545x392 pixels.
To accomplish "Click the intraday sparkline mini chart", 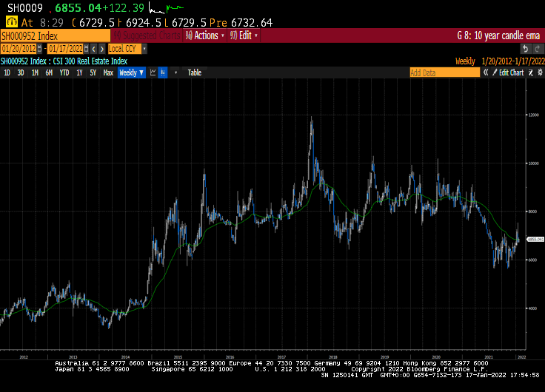I will tap(166, 9).
